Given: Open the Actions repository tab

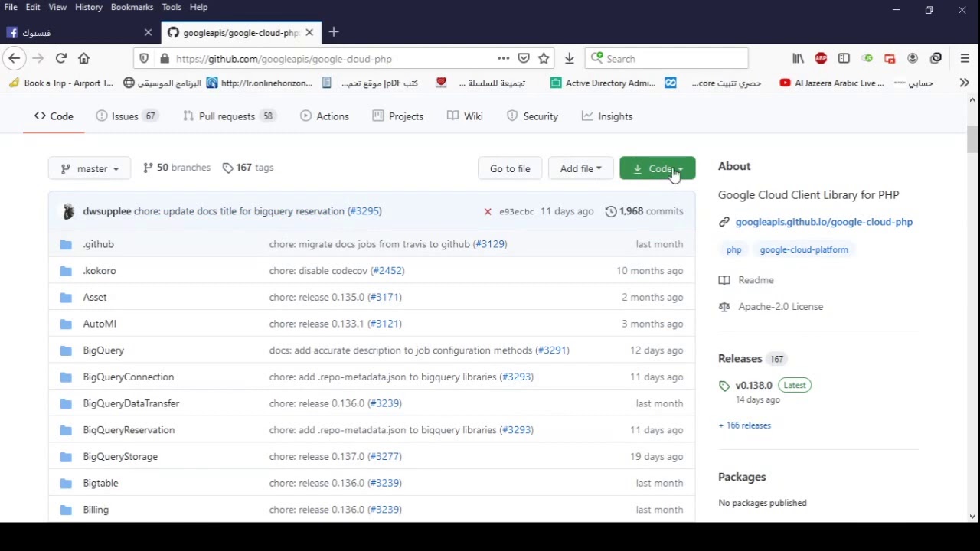Looking at the screenshot, I should (325, 116).
